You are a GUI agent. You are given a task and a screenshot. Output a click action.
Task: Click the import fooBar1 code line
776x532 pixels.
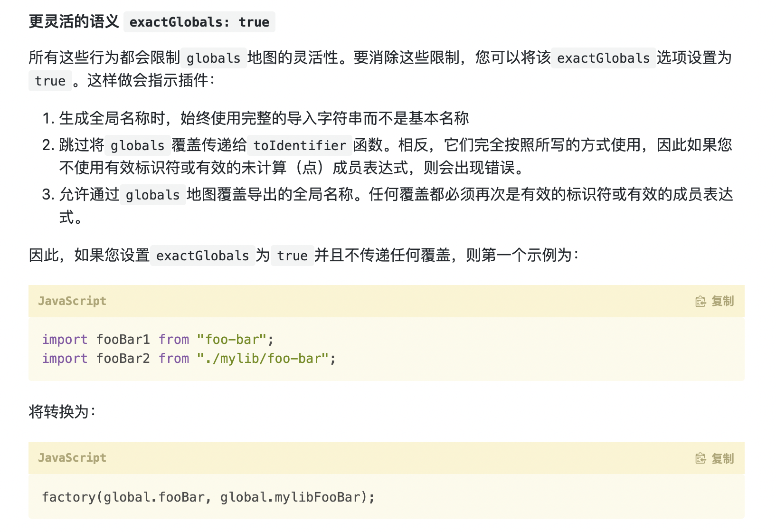tap(158, 339)
